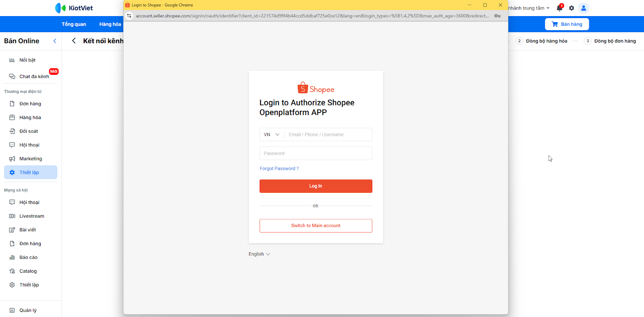Open the notifications bell in KiotViet
Viewport: 644px width, 317px height.
[559, 8]
